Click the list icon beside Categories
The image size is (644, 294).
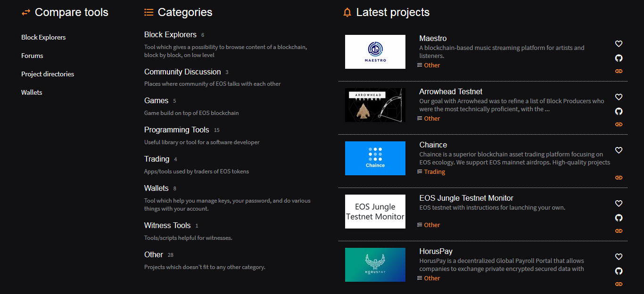149,12
